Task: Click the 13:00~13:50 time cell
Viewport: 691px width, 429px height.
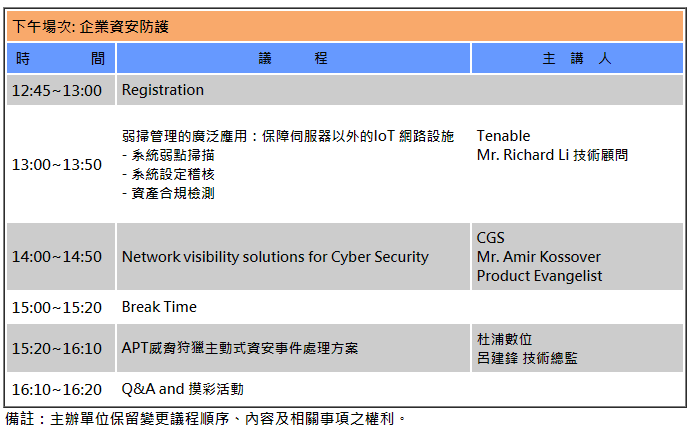Action: [57, 164]
